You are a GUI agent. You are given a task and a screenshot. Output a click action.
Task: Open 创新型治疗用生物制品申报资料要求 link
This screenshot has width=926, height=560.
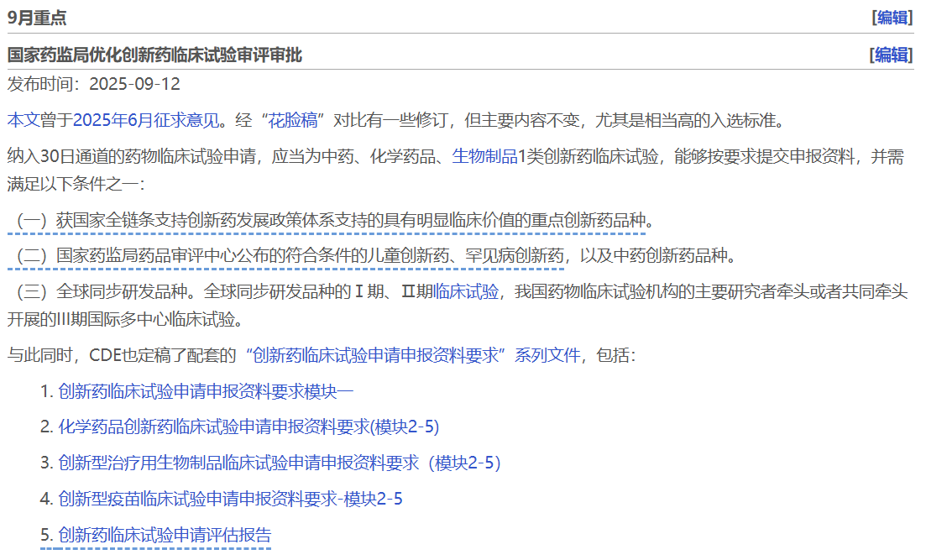point(280,463)
